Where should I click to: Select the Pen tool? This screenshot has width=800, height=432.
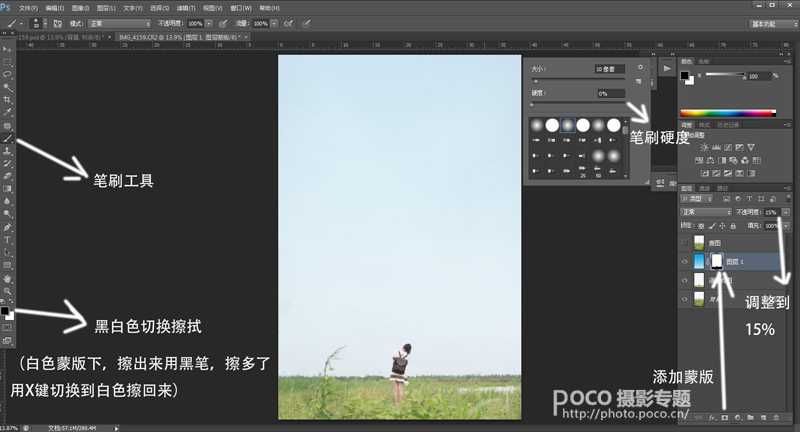click(x=7, y=227)
